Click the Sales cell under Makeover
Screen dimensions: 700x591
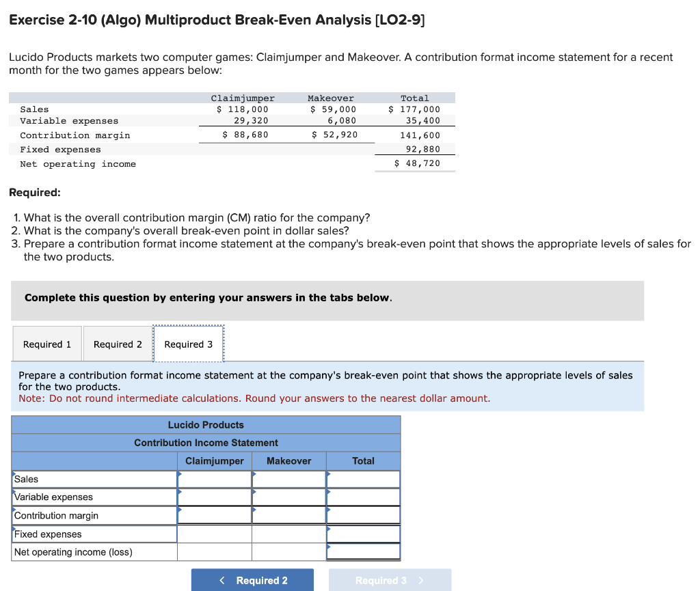click(x=288, y=479)
